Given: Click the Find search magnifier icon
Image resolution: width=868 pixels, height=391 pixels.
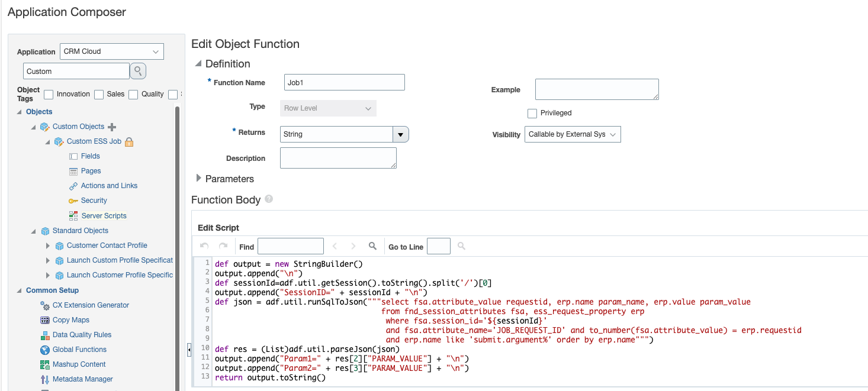Looking at the screenshot, I should click(372, 246).
